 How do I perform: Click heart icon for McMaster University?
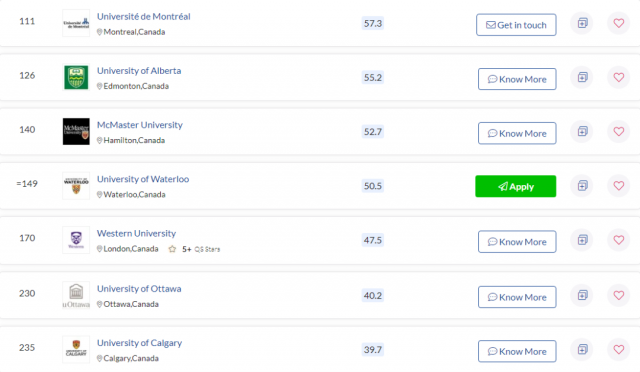click(618, 131)
